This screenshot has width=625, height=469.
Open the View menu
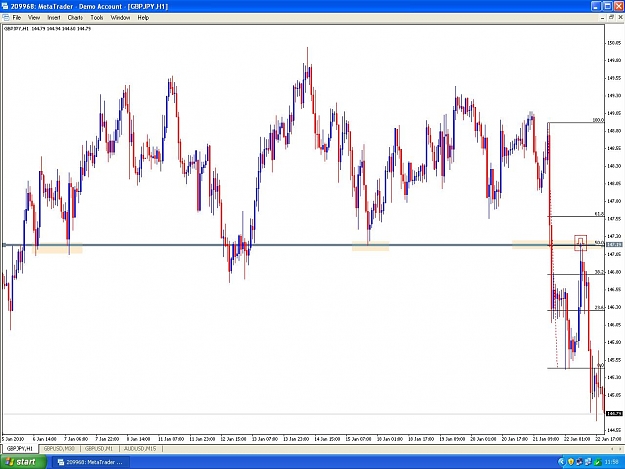(x=34, y=18)
